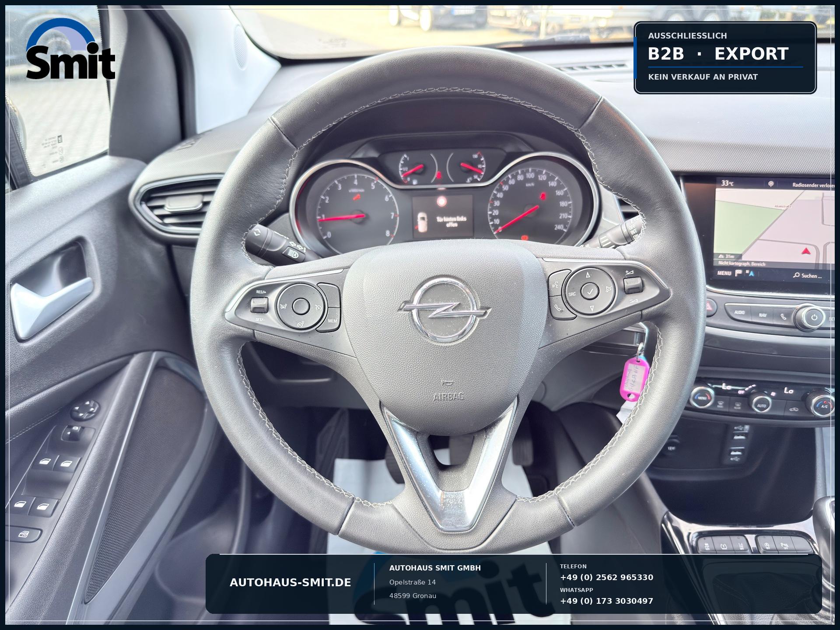Select the RES/+ SET/- rocker switch
The width and height of the screenshot is (840, 630).
click(259, 305)
